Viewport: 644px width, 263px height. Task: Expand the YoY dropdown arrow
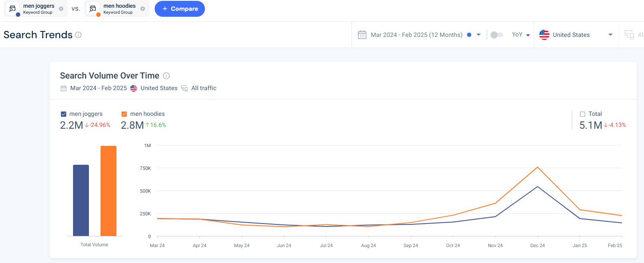coord(528,35)
